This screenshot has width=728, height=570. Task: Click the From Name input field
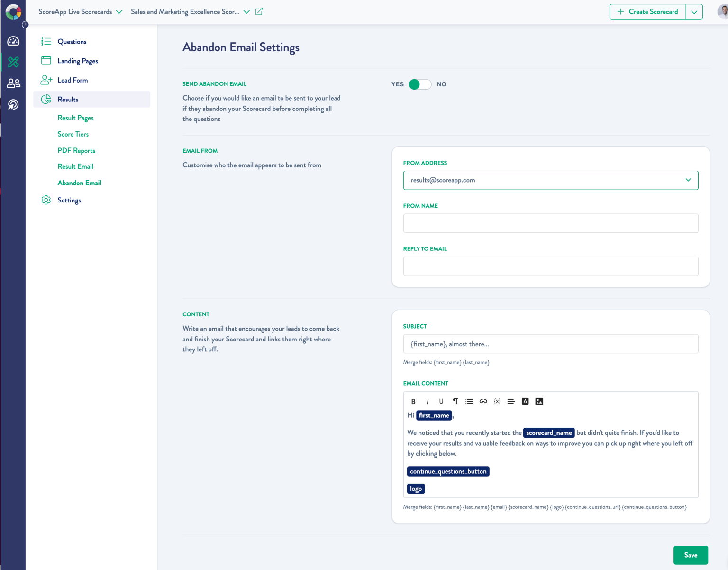click(x=550, y=223)
